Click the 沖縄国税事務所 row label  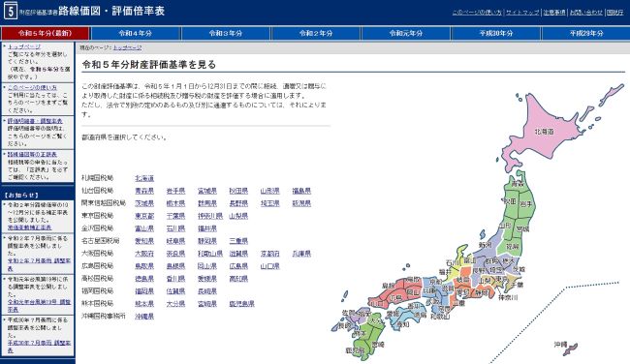[x=104, y=316]
